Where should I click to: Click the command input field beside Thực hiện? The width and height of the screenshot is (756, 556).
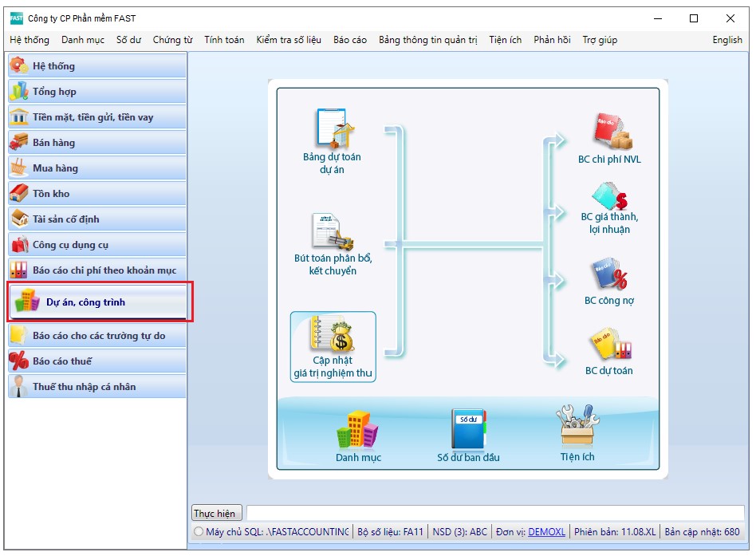(494, 513)
